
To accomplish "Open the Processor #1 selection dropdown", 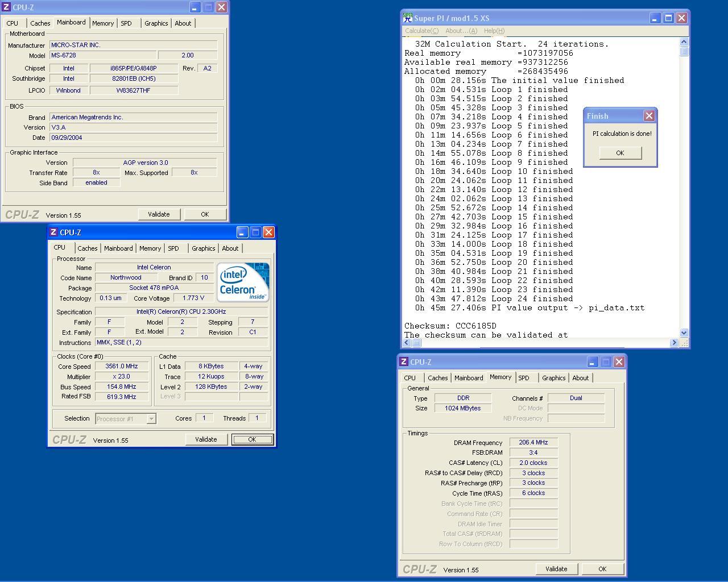I will (x=151, y=419).
